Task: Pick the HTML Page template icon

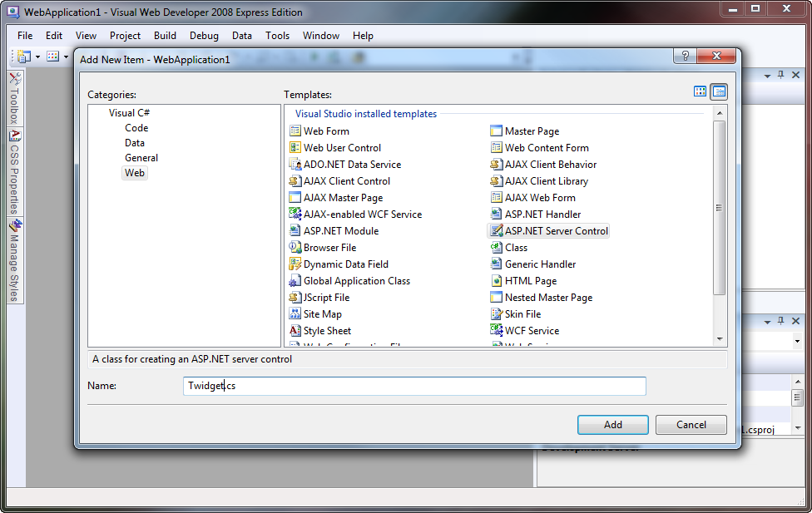Action: [496, 280]
